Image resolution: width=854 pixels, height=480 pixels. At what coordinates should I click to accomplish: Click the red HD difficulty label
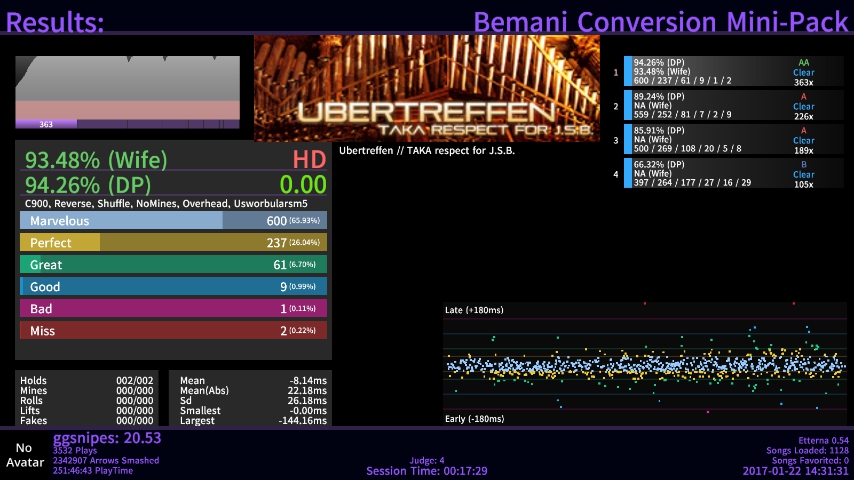pyautogui.click(x=309, y=160)
